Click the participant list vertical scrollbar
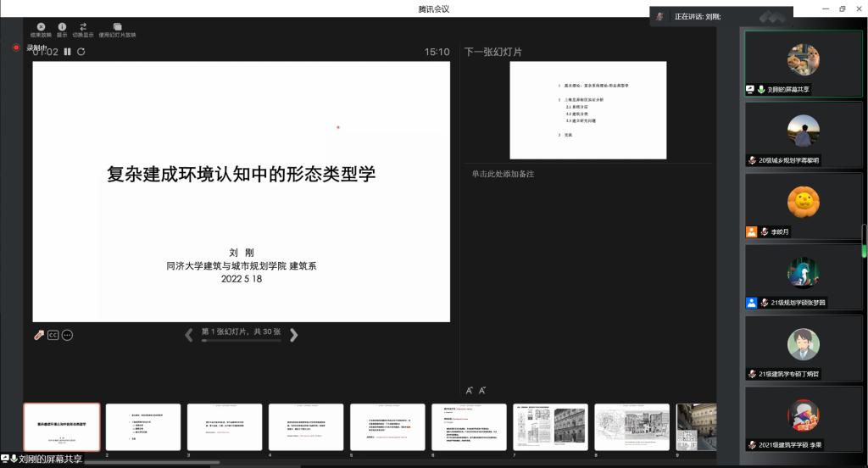Viewport: 868px width, 468px height. coord(864,240)
